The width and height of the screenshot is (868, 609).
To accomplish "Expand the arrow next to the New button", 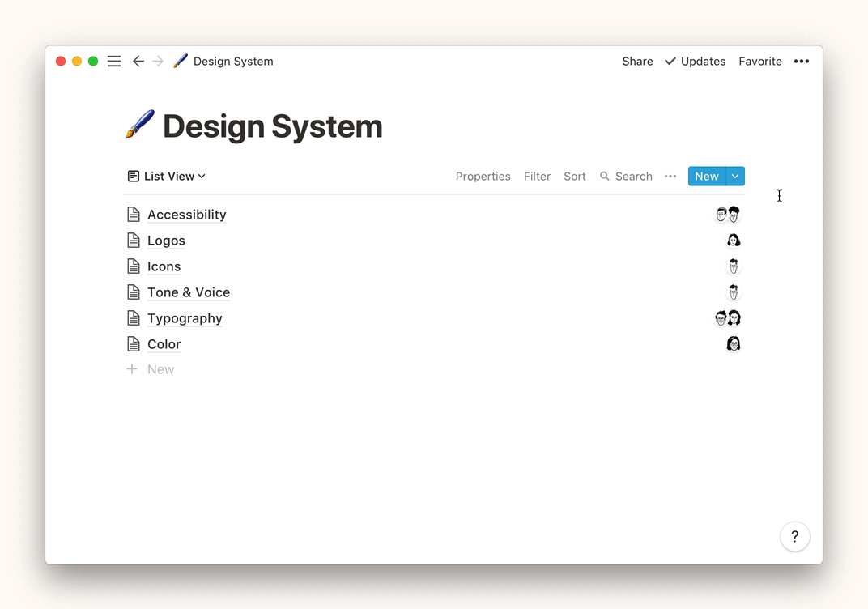I will [735, 177].
